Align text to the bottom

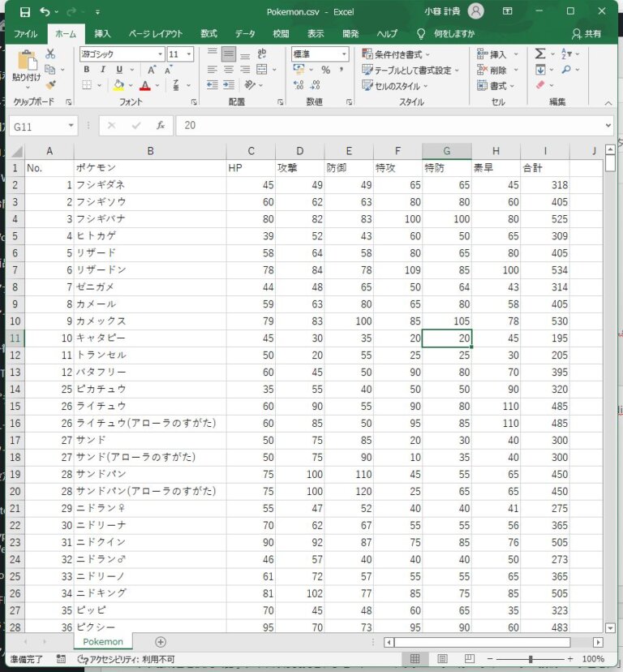pyautogui.click(x=245, y=54)
